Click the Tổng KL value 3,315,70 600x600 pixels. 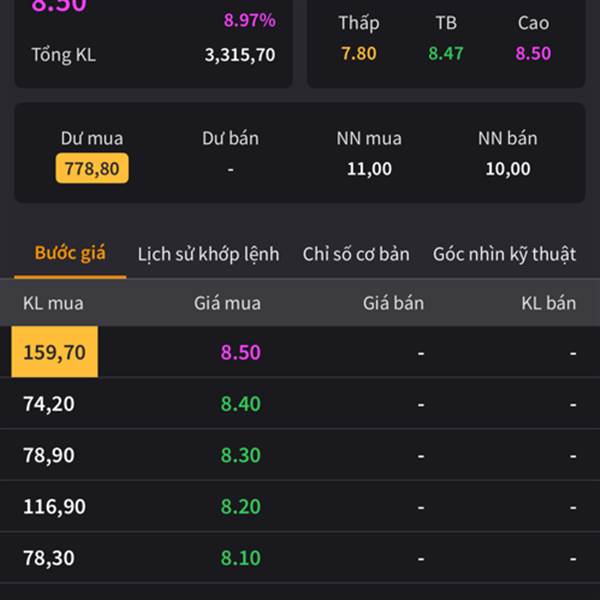tap(240, 55)
